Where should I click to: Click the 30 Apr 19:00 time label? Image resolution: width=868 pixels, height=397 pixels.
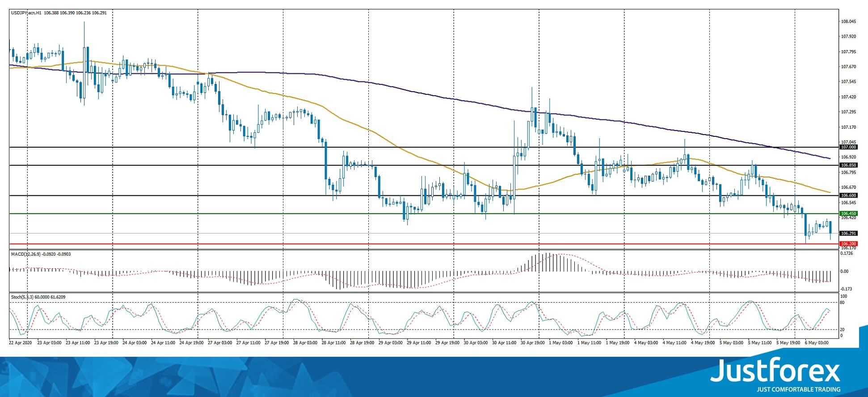tap(533, 343)
